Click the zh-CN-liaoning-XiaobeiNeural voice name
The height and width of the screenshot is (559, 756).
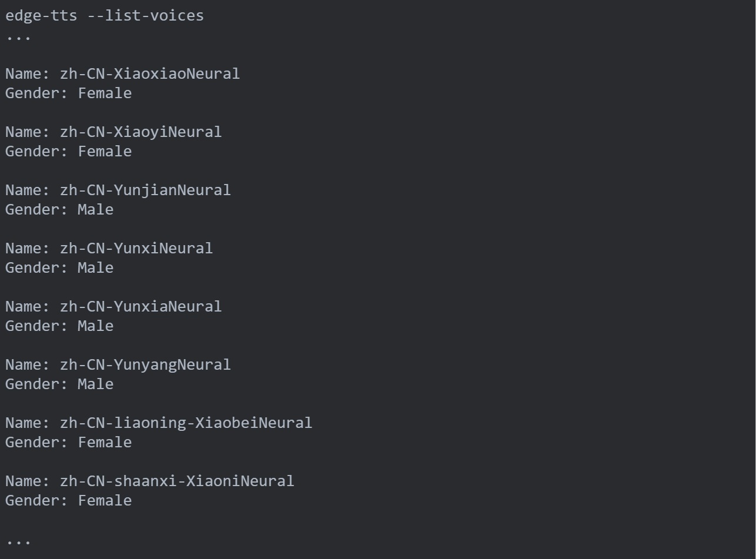[x=186, y=423]
